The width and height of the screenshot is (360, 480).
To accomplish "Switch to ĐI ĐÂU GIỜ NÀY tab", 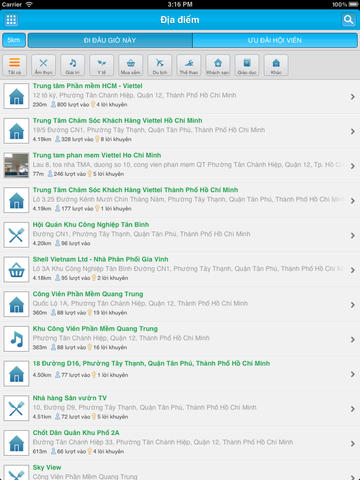I will tap(110, 40).
